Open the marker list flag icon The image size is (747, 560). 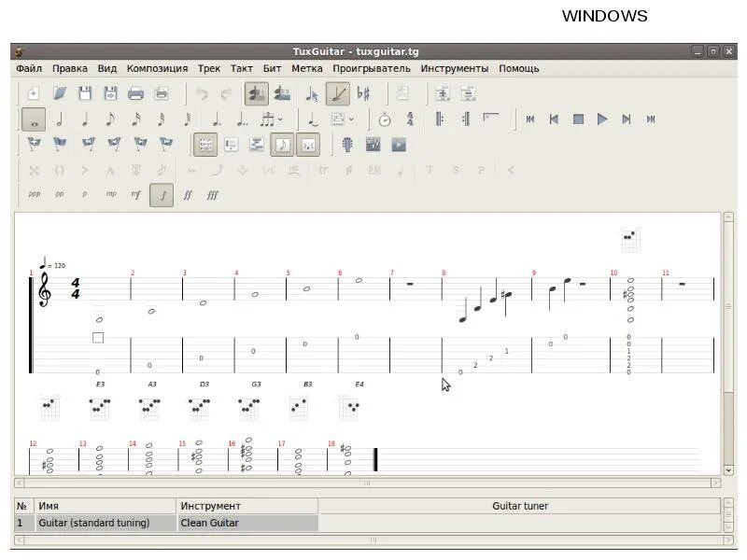click(x=60, y=144)
